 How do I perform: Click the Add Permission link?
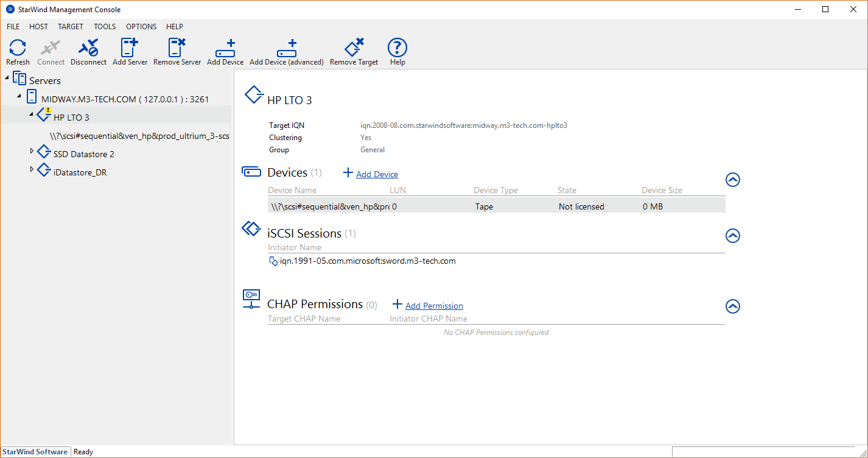click(x=434, y=306)
